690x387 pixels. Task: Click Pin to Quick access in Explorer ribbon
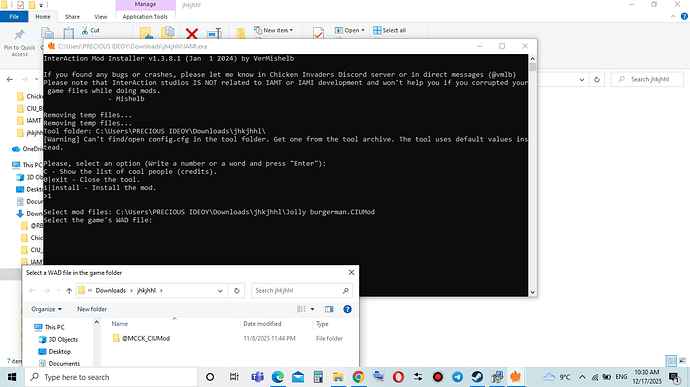click(x=19, y=42)
